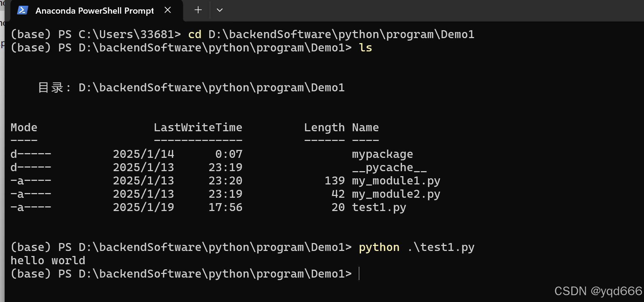Viewport: 644px width, 302px height.
Task: Click the directory path after 目录:
Action: click(x=211, y=87)
